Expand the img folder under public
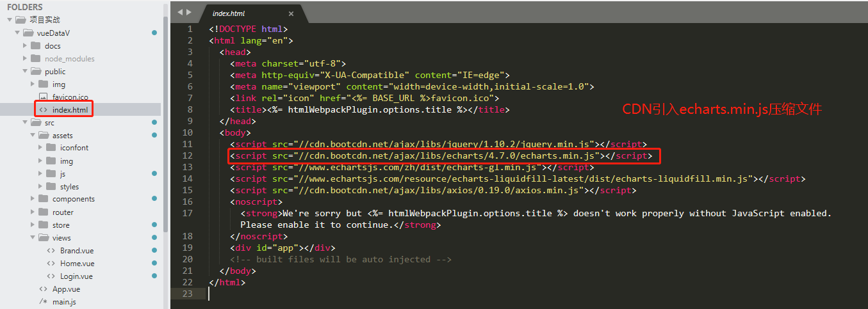Screen dimensions: 868x309 (x=33, y=84)
